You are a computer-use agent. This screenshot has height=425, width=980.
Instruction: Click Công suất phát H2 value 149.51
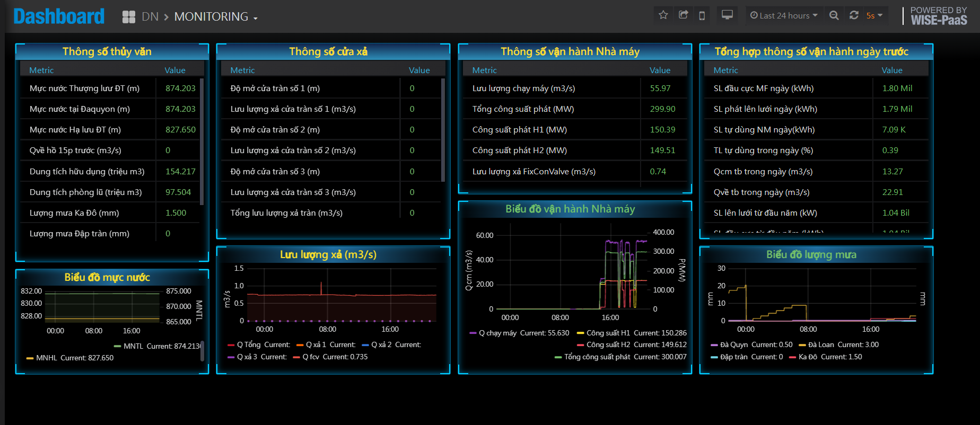663,150
